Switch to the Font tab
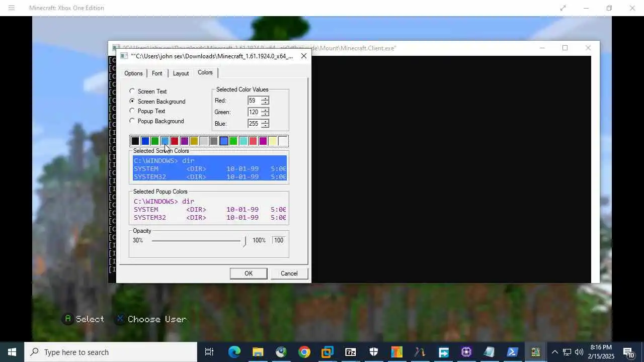The image size is (644, 362). (157, 73)
